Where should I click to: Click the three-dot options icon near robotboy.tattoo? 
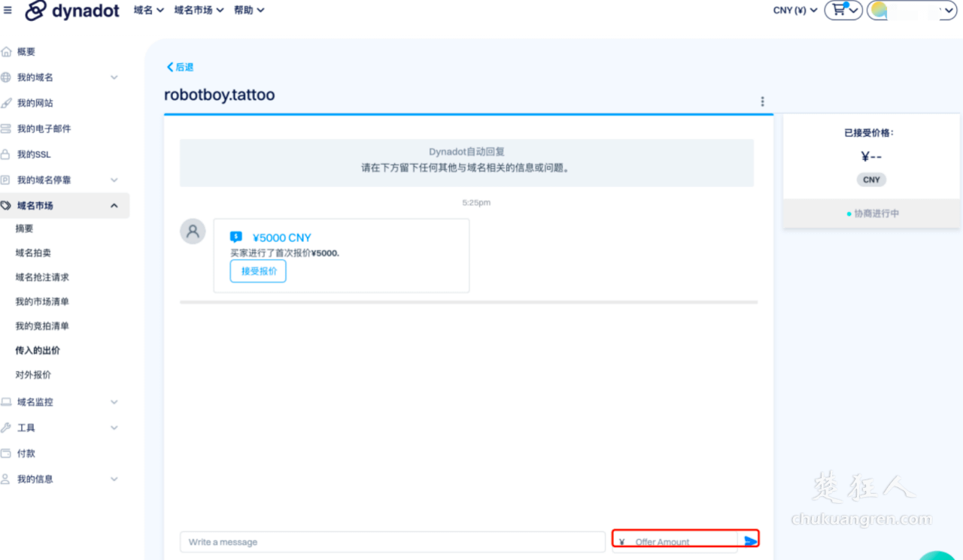pos(762,101)
